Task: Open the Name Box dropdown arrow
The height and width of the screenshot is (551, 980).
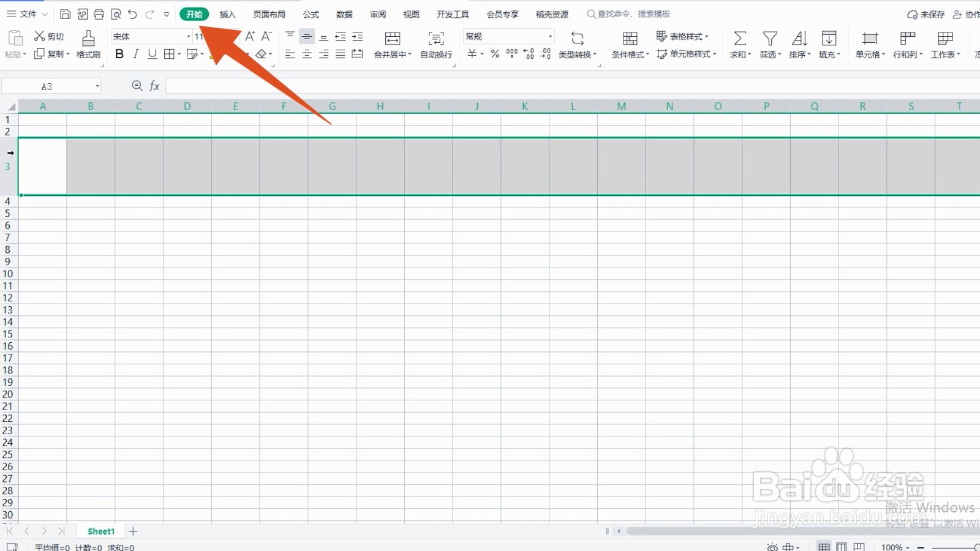Action: pyautogui.click(x=97, y=86)
